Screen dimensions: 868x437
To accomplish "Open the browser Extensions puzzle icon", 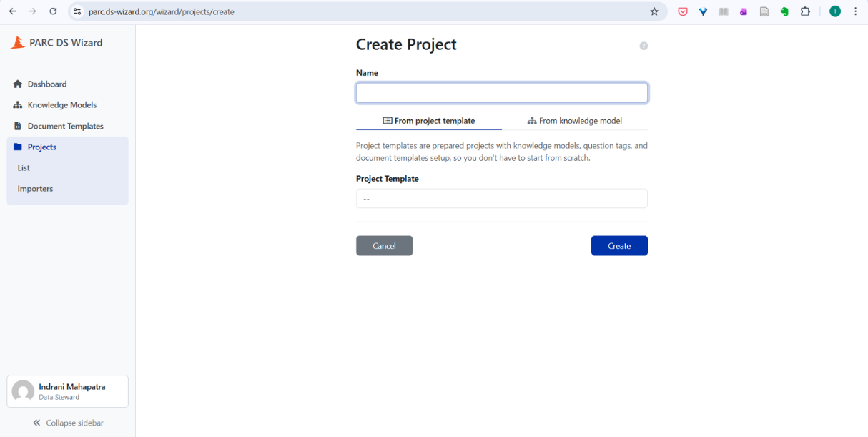I will [x=805, y=11].
